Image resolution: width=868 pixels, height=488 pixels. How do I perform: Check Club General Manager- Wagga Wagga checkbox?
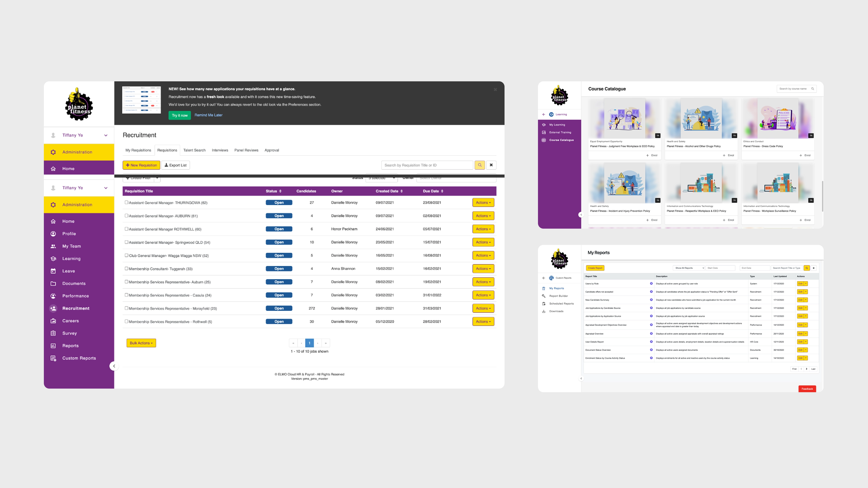[126, 255]
